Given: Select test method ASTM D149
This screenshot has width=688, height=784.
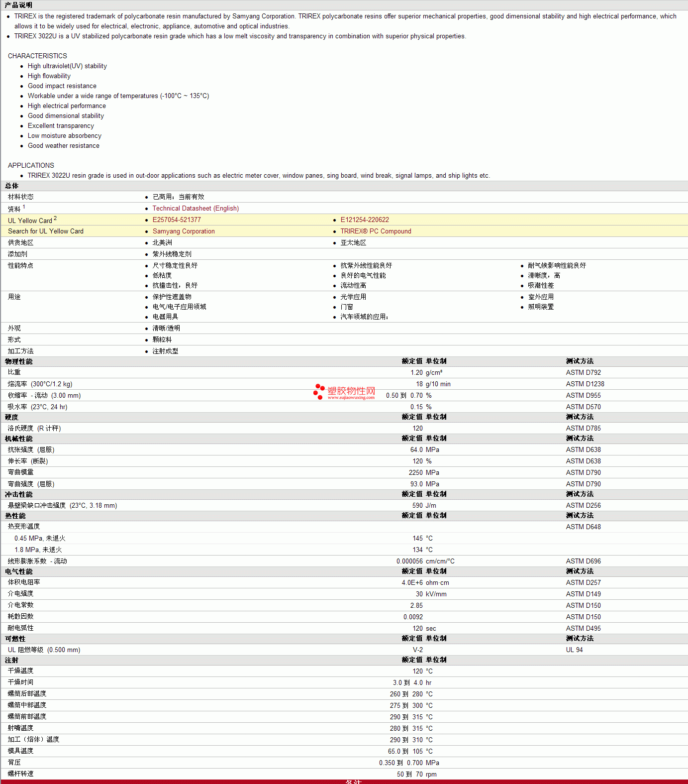Looking at the screenshot, I should (584, 594).
